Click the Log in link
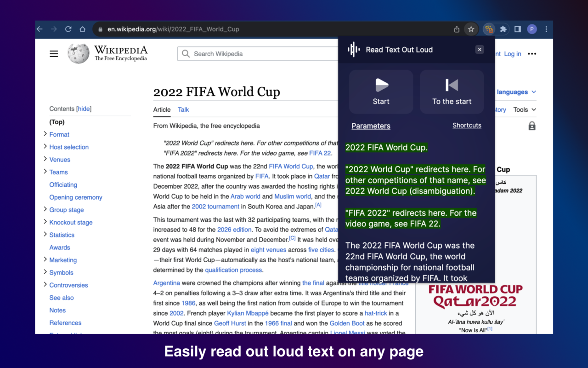 click(513, 54)
